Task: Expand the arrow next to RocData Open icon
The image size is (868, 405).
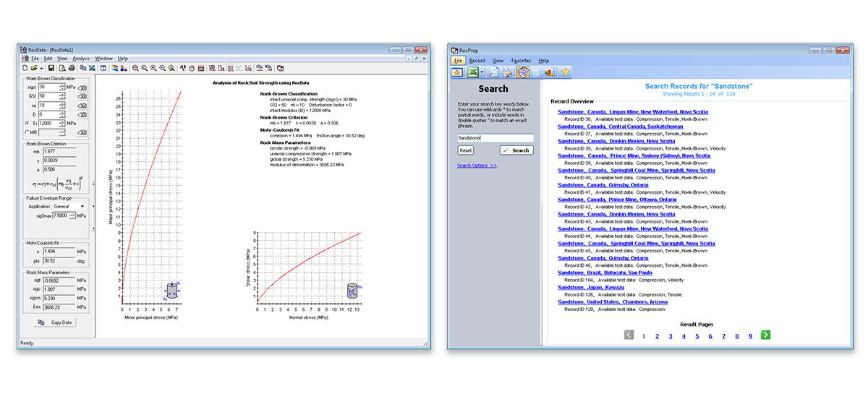Action: point(41,68)
